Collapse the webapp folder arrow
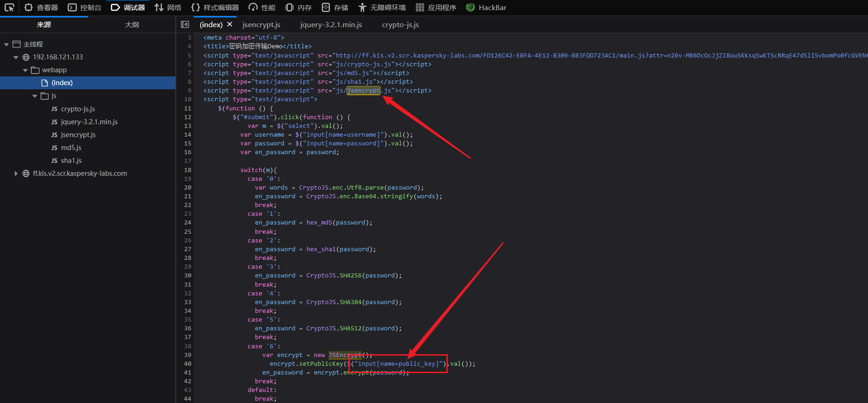This screenshot has height=403, width=868. 25,70
